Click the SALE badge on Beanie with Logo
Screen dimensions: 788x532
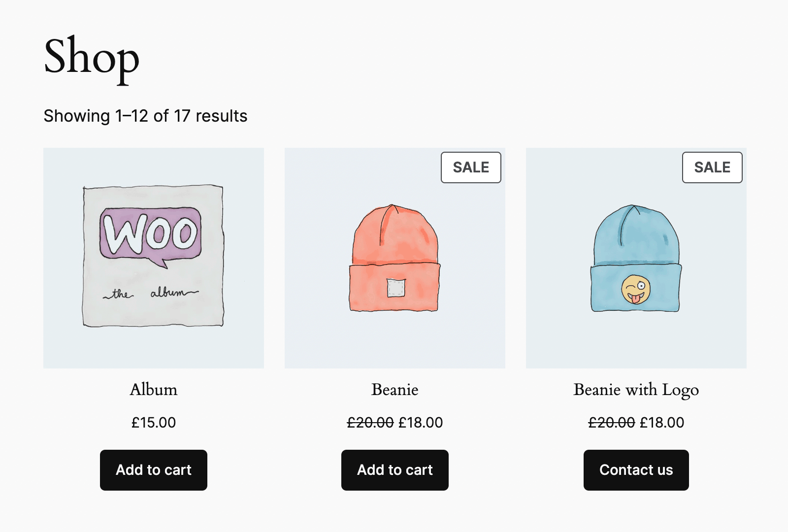(712, 167)
